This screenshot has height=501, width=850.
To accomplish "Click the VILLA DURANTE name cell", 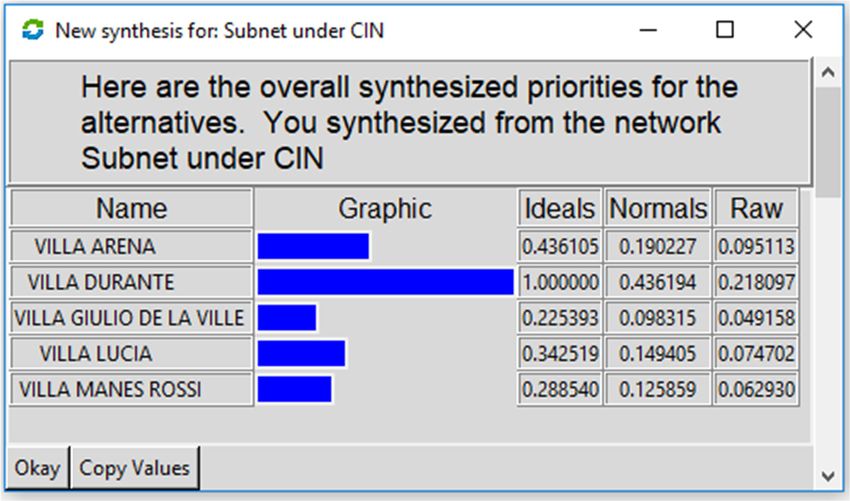I will 132,282.
